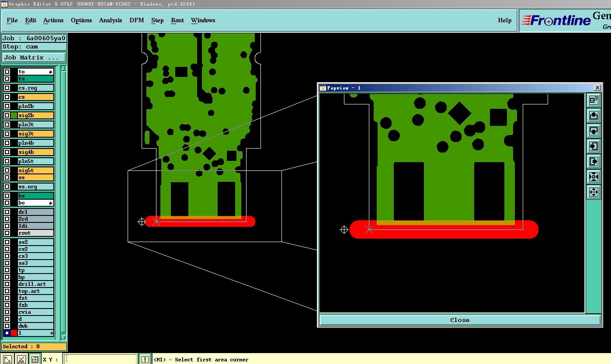This screenshot has width=611, height=364.
Task: Select layer name pln4b
Action: pos(36,143)
